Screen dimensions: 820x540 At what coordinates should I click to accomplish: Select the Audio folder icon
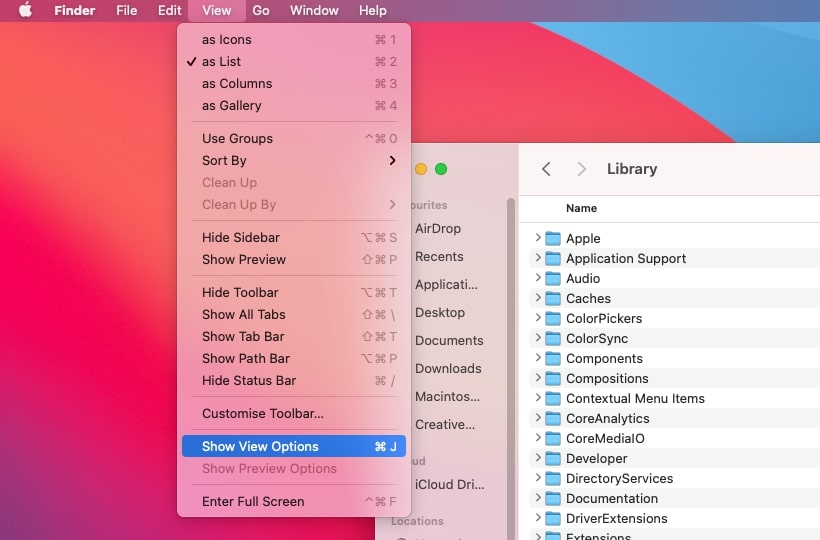(x=553, y=278)
